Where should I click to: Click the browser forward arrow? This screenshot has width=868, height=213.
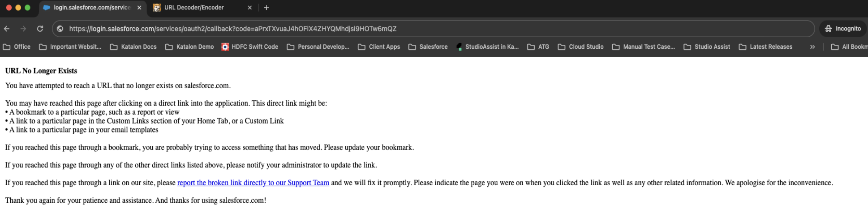[23, 29]
